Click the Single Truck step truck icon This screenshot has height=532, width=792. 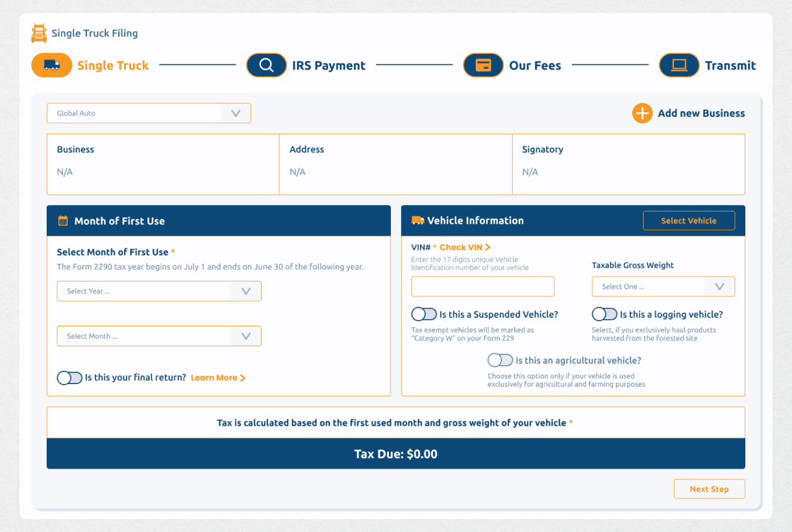[x=52, y=66]
